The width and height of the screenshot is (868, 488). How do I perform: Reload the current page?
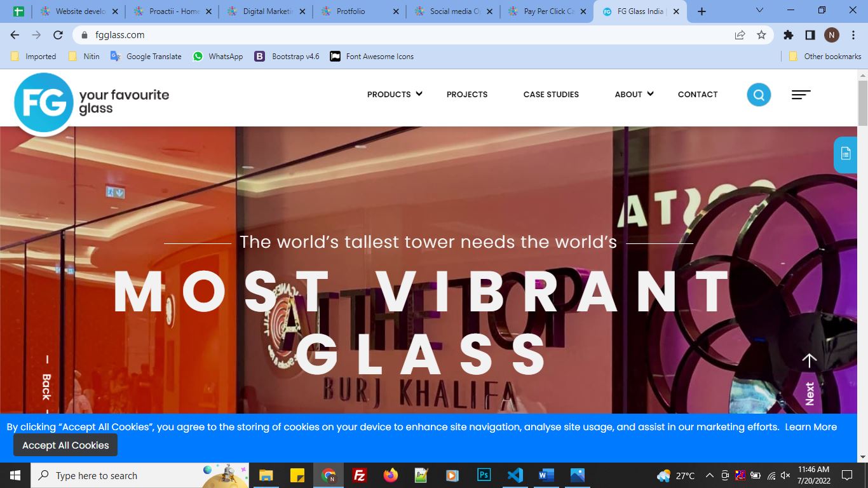coord(58,35)
